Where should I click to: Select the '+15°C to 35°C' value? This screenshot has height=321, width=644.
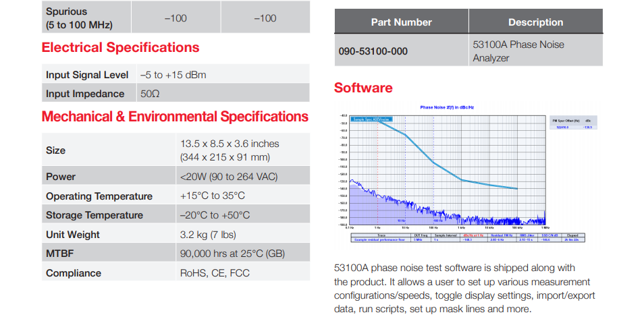point(213,196)
